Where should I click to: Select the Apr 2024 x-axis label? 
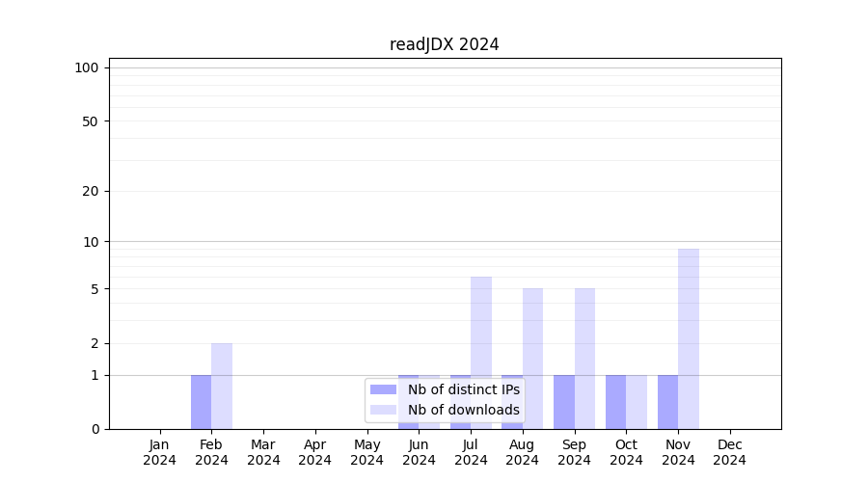(315, 452)
